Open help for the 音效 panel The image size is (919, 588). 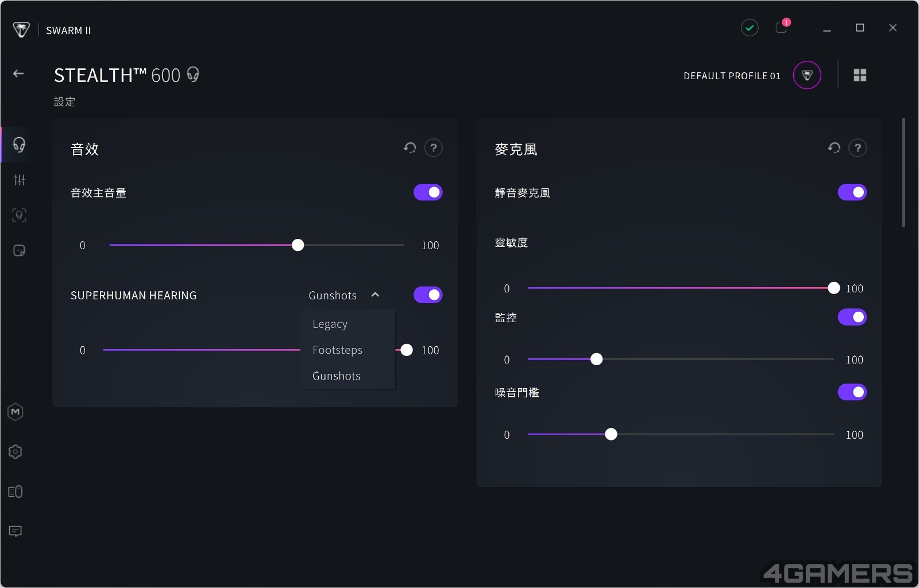434,148
